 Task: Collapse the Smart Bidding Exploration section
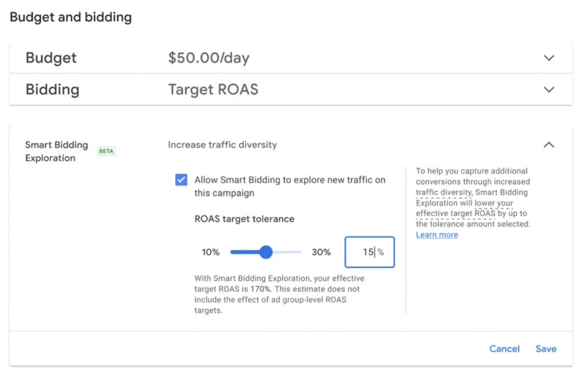click(548, 145)
